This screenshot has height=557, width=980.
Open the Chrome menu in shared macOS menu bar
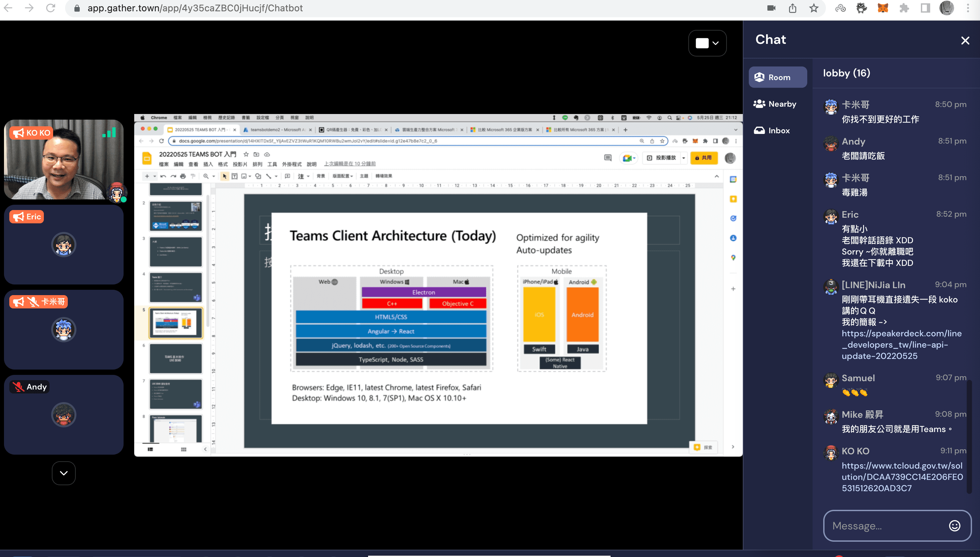tap(159, 118)
